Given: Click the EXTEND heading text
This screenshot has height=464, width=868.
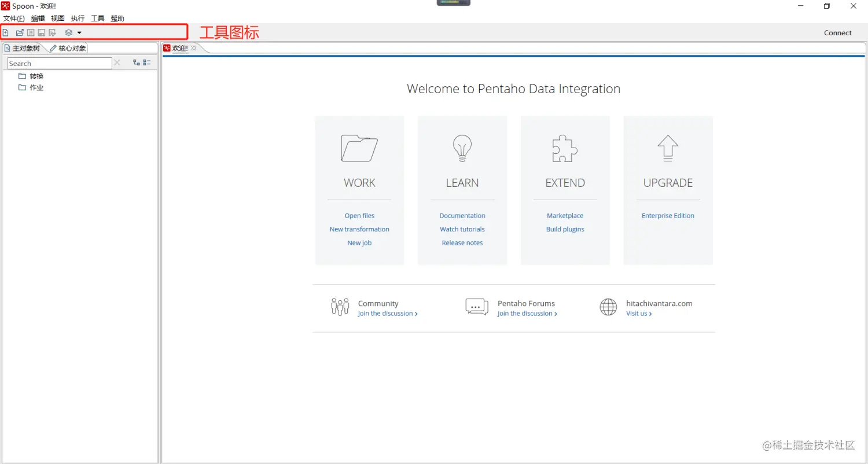Looking at the screenshot, I should click(565, 183).
